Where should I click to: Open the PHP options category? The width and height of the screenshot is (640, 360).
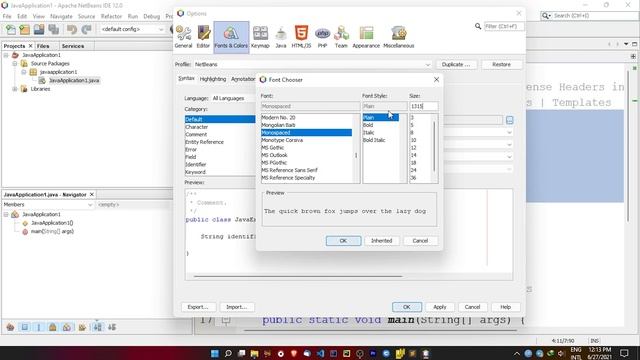(x=322, y=37)
